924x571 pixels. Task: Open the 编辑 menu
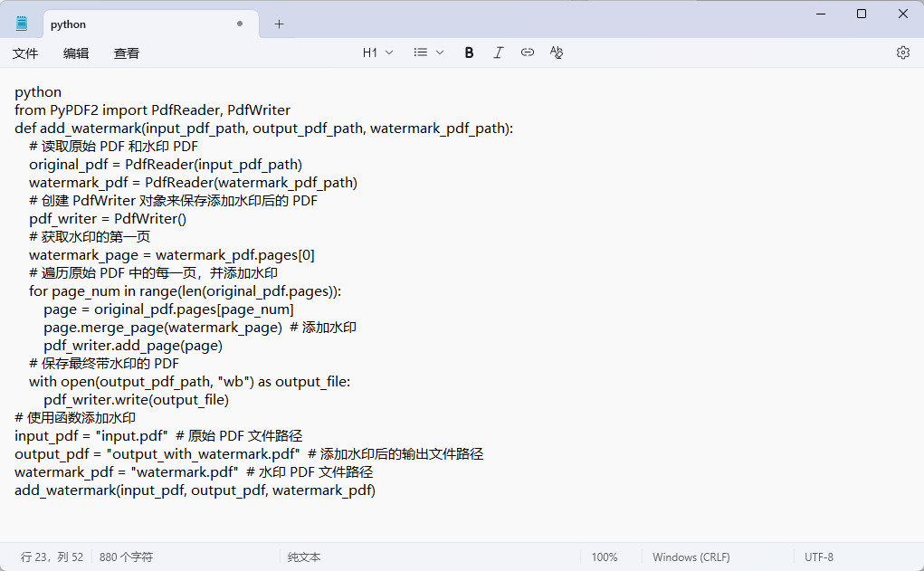(x=76, y=53)
